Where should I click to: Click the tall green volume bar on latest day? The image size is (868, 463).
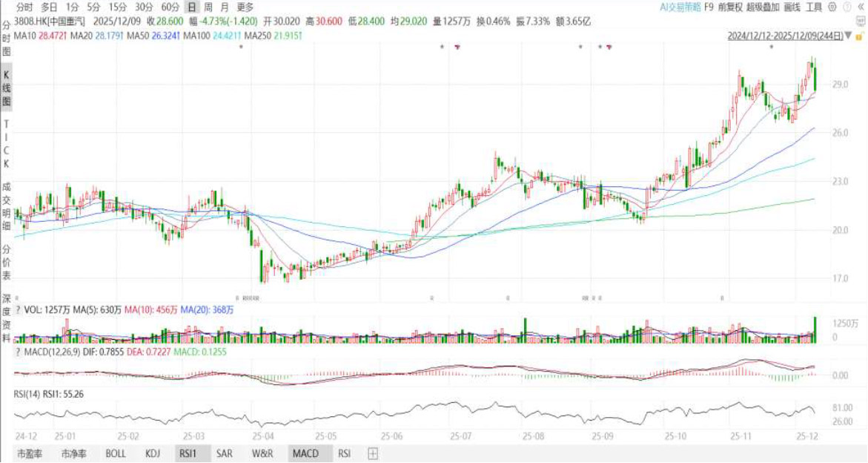(x=815, y=329)
